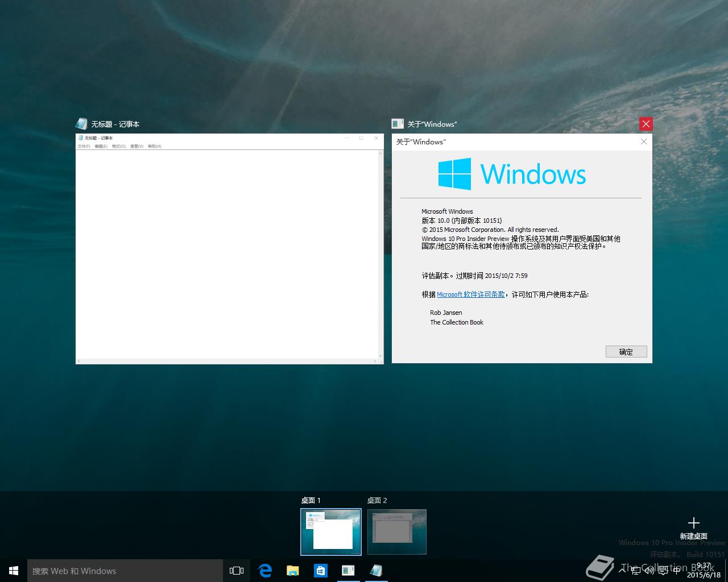728x582 pixels.
Task: Open the 编辑(E) menu in Notepad
Action: (101, 147)
